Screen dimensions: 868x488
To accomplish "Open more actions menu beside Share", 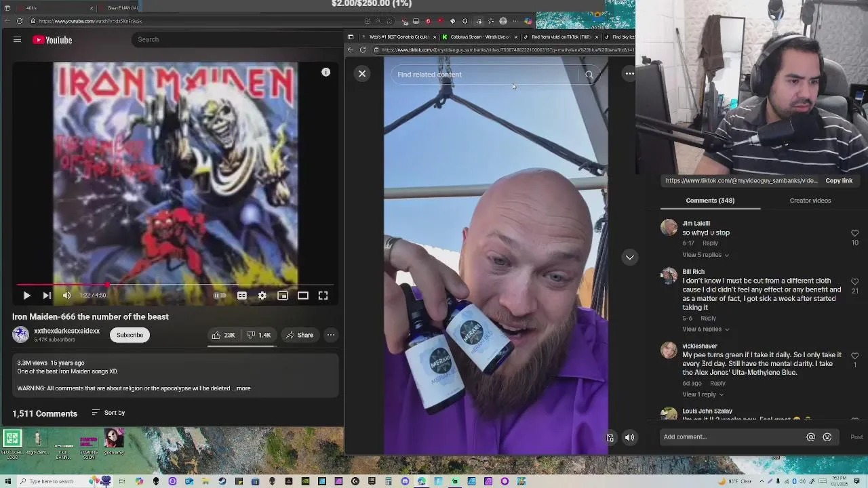I will pyautogui.click(x=331, y=335).
